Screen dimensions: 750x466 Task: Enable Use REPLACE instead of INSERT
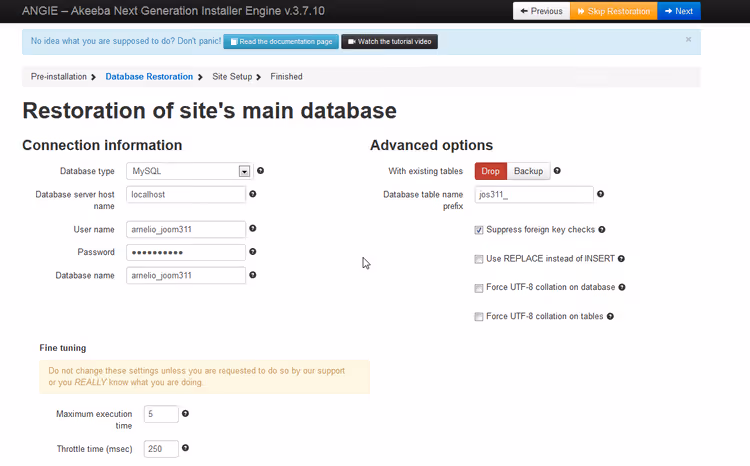pyautogui.click(x=479, y=259)
